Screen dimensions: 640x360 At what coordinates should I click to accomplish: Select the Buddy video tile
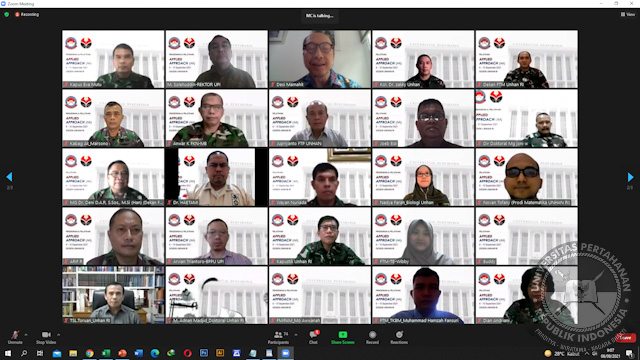[527, 236]
